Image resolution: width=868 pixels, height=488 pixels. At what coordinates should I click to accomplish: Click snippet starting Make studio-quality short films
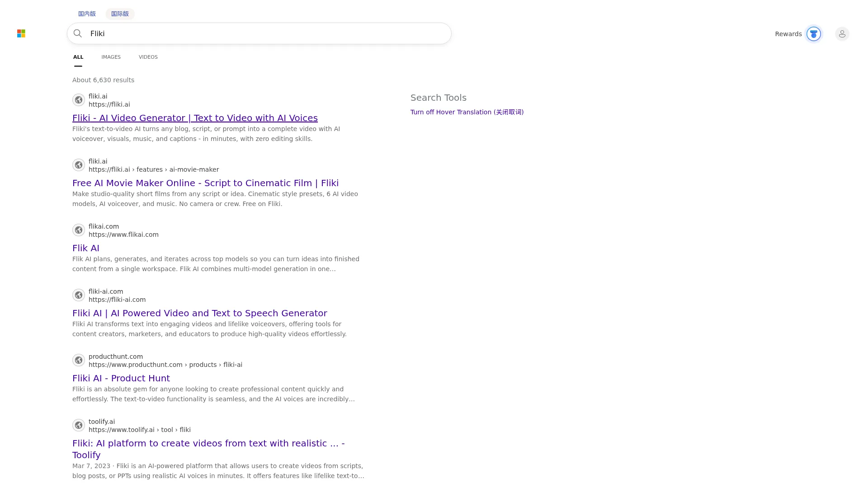[215, 199]
